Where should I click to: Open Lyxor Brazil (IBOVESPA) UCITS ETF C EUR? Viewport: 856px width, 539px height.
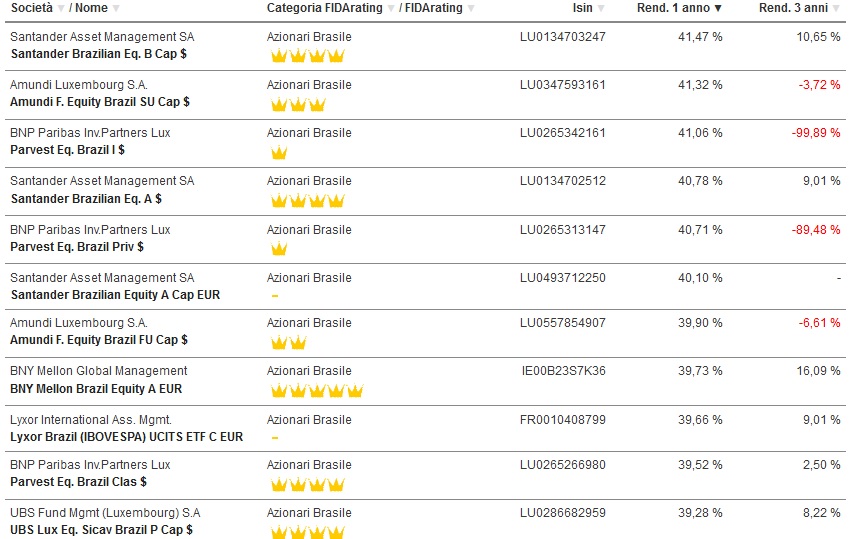pos(127,437)
